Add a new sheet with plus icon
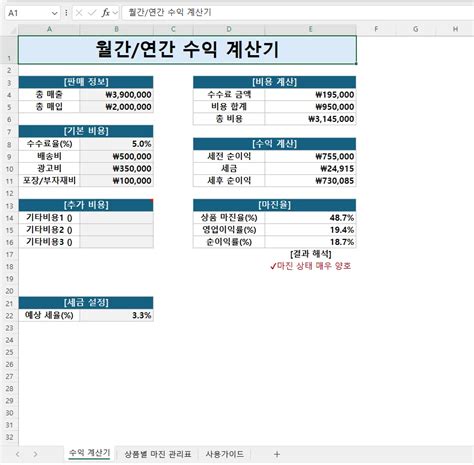 (x=277, y=454)
